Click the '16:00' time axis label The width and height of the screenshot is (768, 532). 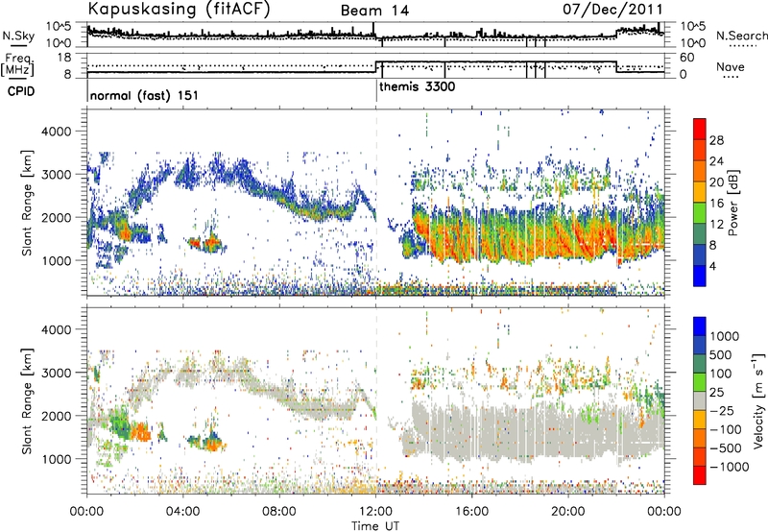click(471, 512)
